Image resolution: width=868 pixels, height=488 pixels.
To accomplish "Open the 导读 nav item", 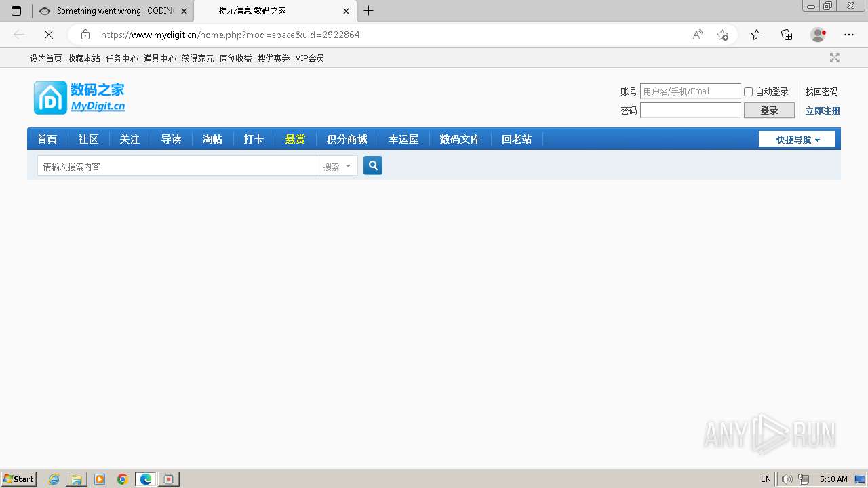I will pyautogui.click(x=171, y=139).
